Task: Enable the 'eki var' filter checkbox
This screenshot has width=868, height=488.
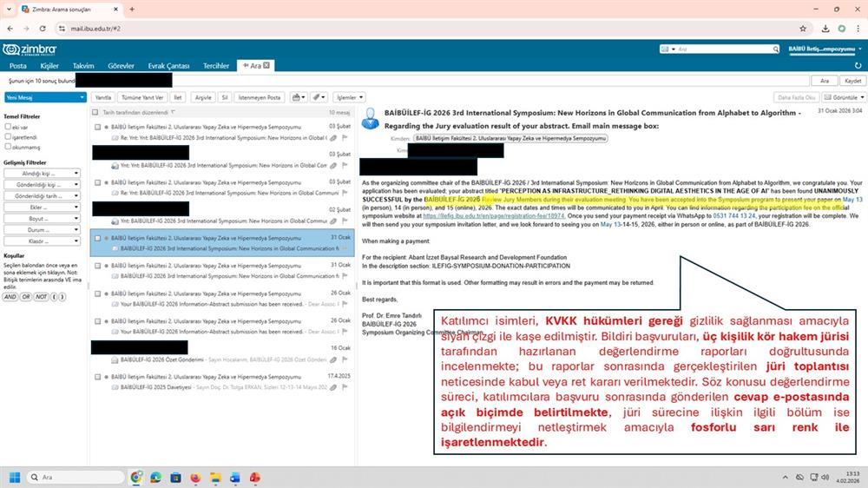Action: click(x=7, y=127)
